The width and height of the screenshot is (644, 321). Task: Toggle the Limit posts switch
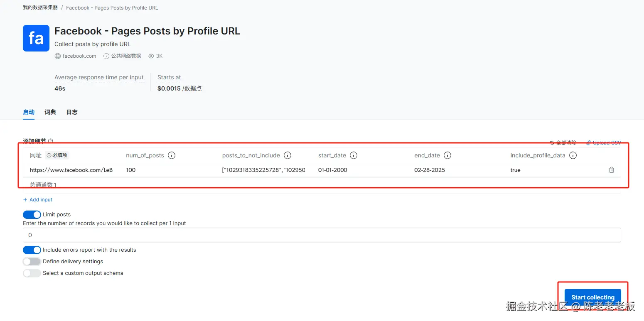pyautogui.click(x=32, y=215)
